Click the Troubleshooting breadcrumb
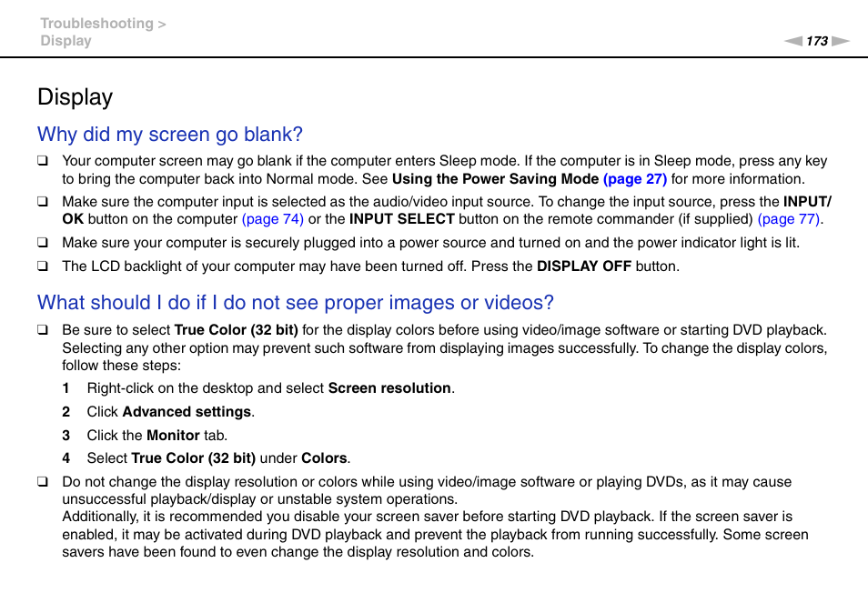This screenshot has width=868, height=613. point(96,24)
